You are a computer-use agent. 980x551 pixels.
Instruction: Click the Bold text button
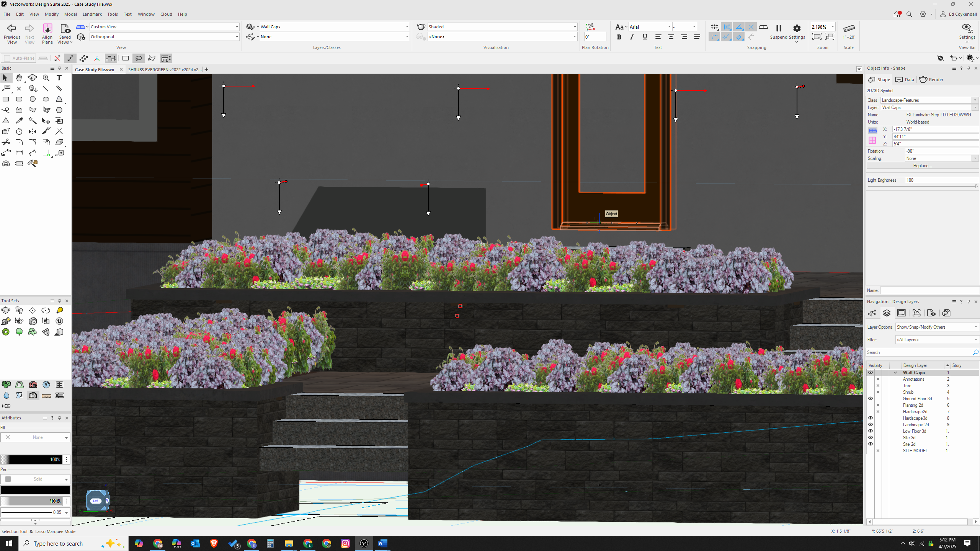point(619,37)
